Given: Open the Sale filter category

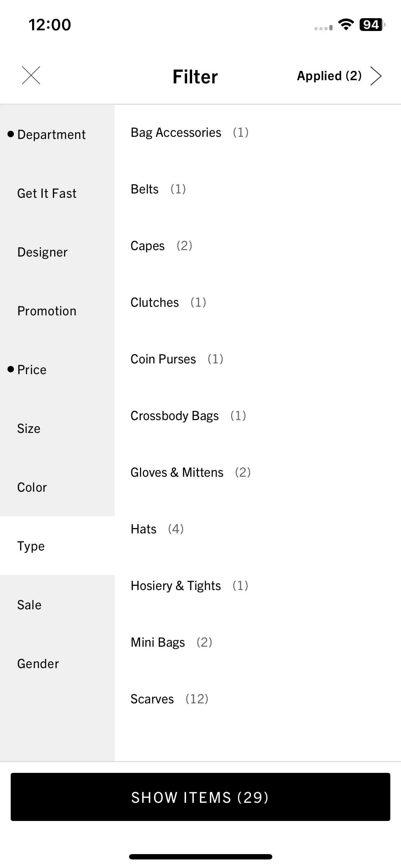Looking at the screenshot, I should pyautogui.click(x=57, y=605).
